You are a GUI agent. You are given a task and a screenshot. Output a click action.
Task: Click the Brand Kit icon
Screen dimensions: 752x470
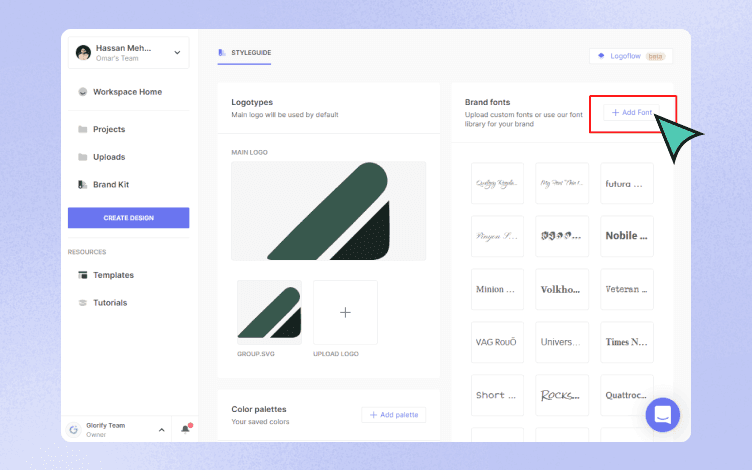(82, 185)
